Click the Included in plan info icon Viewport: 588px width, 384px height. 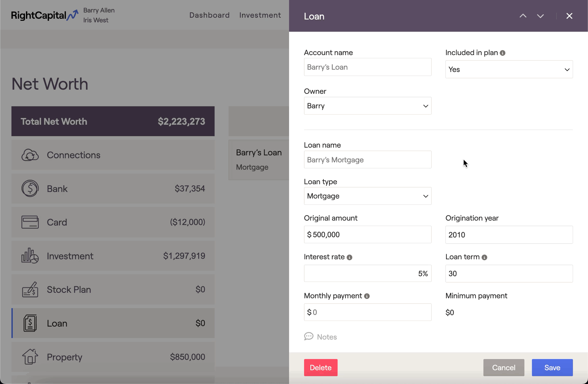(x=503, y=53)
